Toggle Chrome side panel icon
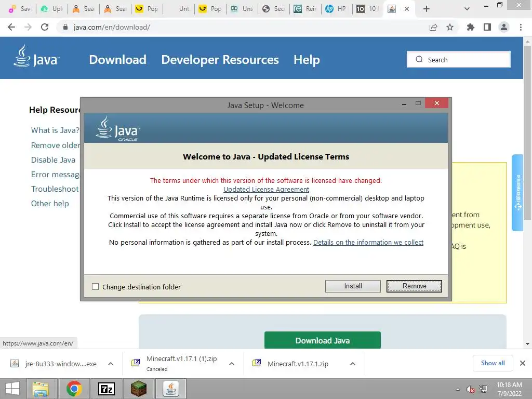 (487, 27)
